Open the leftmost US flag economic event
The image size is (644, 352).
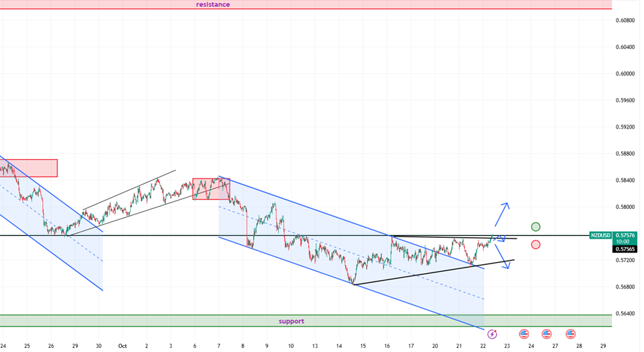pyautogui.click(x=524, y=334)
